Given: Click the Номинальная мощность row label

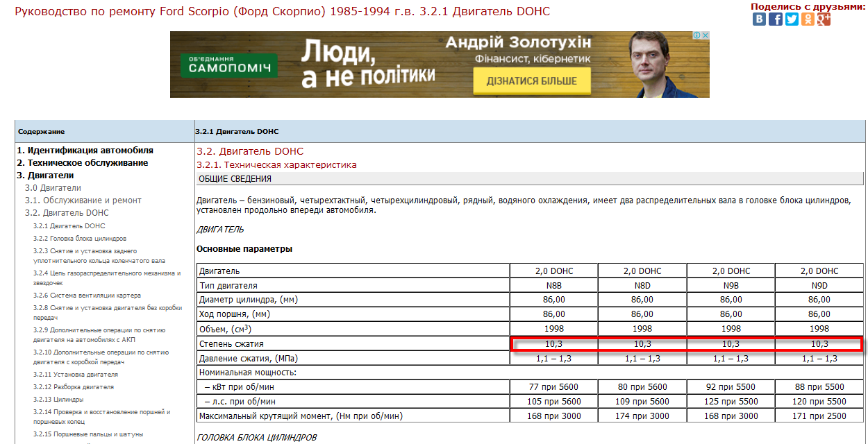Looking at the screenshot, I should [248, 373].
